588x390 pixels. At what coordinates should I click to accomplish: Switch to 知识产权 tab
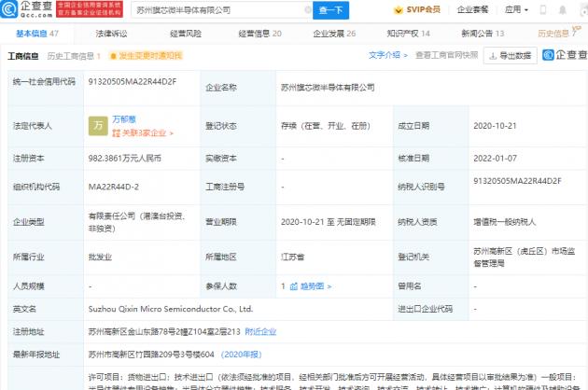tap(409, 34)
